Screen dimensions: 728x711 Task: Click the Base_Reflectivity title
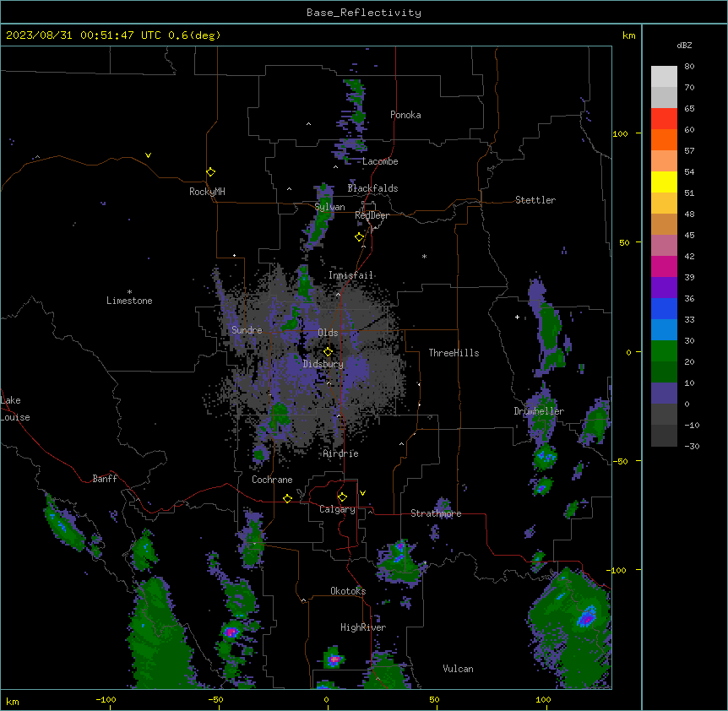tap(364, 13)
